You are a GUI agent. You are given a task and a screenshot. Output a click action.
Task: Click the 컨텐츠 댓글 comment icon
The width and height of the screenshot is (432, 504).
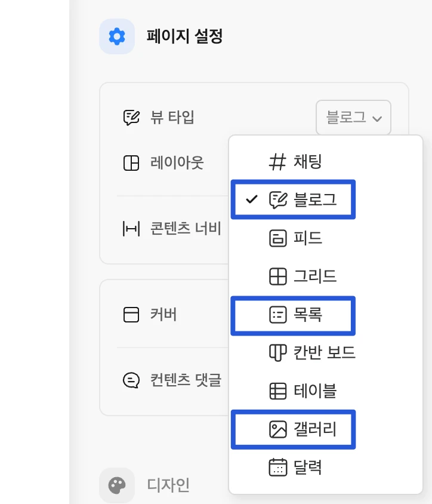click(131, 380)
